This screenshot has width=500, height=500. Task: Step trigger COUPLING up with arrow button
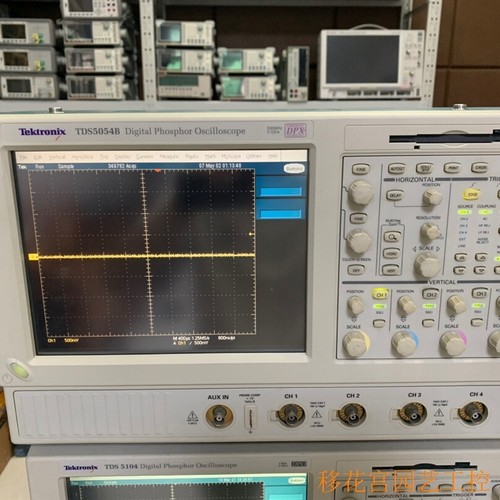(481, 257)
